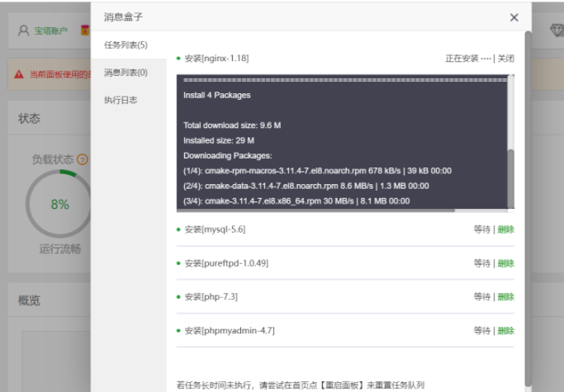564x392 pixels.
Task: Click 关闭 on the nginx-1.18 install task
Action: pos(505,59)
